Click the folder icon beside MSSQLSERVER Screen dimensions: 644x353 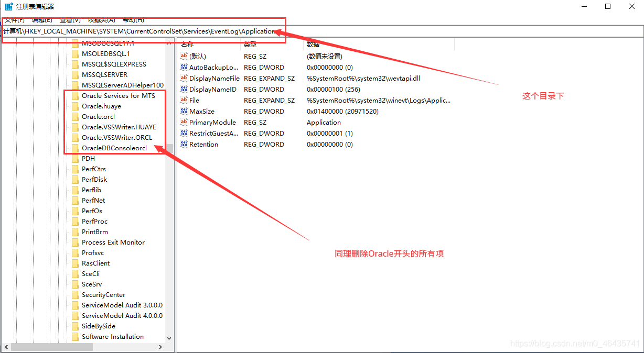click(x=75, y=74)
